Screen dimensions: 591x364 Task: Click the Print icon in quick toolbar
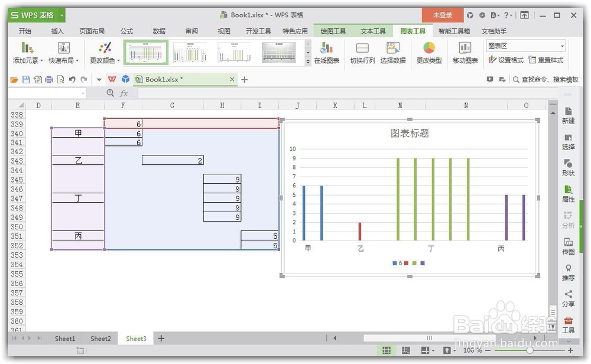pyautogui.click(x=49, y=80)
